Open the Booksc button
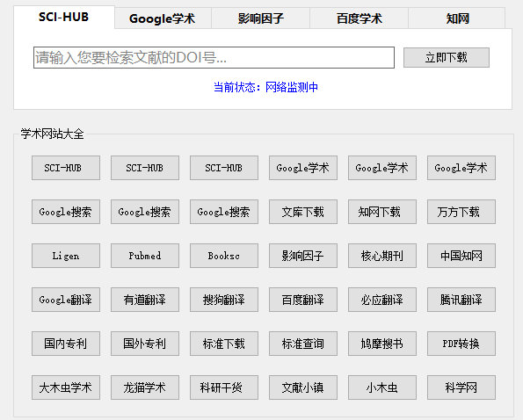 click(x=224, y=256)
